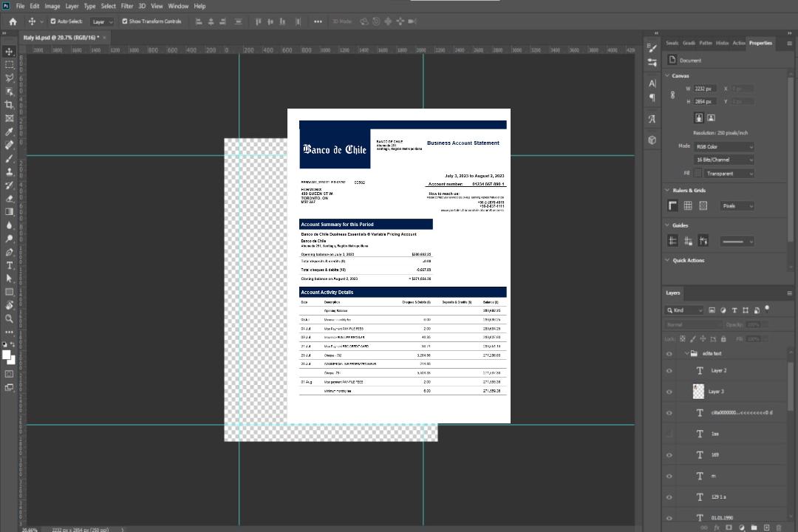
Task: Open the layer filter Kind dropdown
Action: (x=684, y=310)
